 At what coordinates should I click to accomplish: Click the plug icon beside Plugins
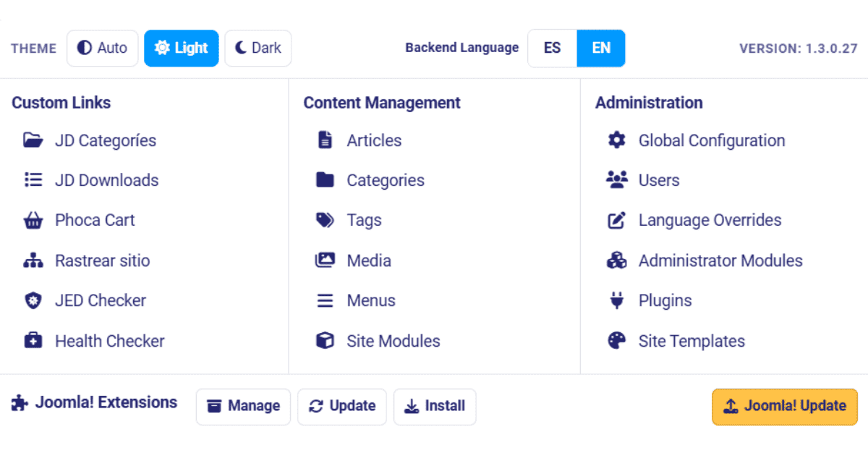coord(616,300)
